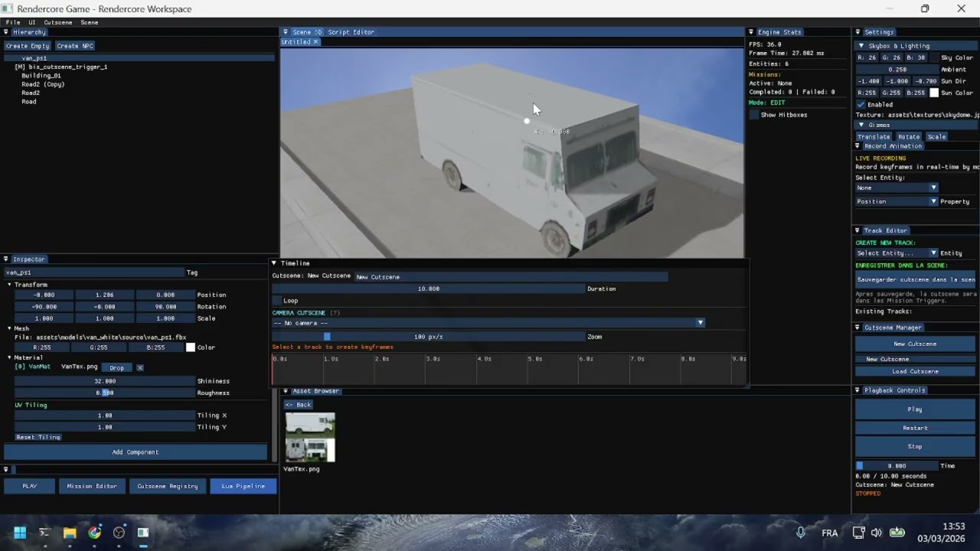
Task: Open the Windows Start menu
Action: pos(20,533)
